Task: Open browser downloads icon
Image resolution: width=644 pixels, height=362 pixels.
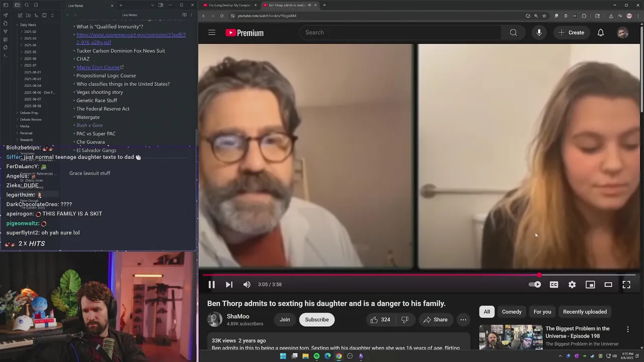Action: click(611, 16)
